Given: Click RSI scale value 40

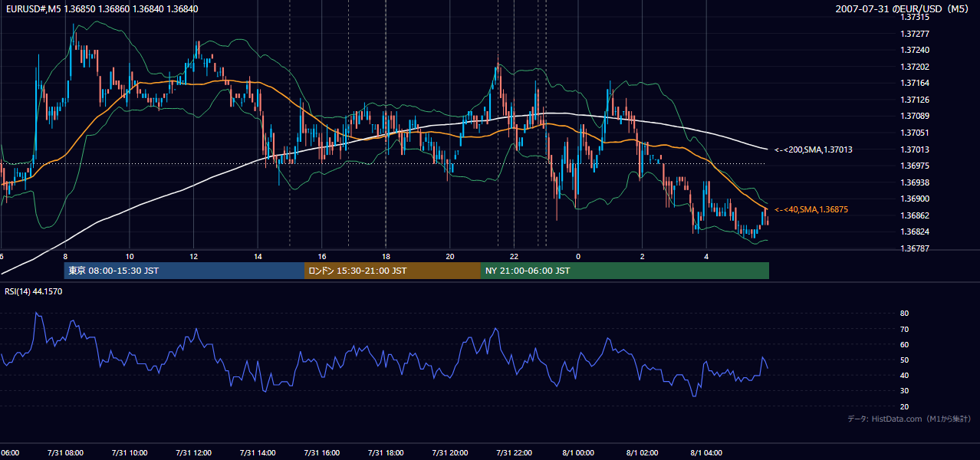Looking at the screenshot, I should pos(905,375).
